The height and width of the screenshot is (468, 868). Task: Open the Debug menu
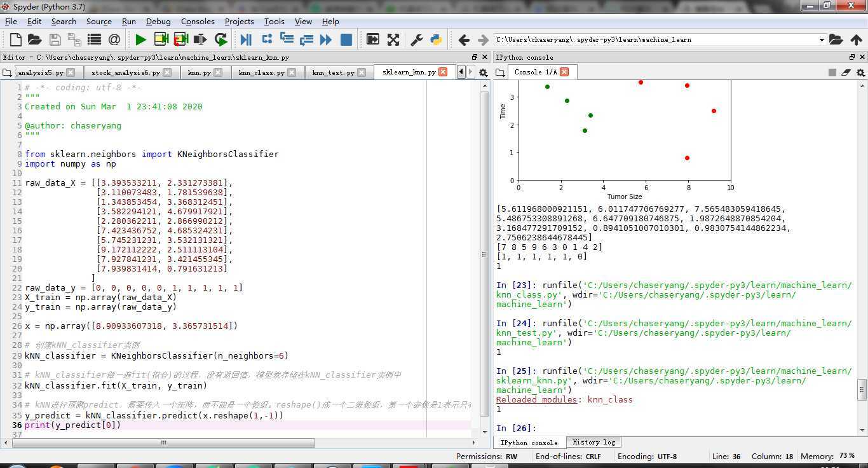(158, 21)
